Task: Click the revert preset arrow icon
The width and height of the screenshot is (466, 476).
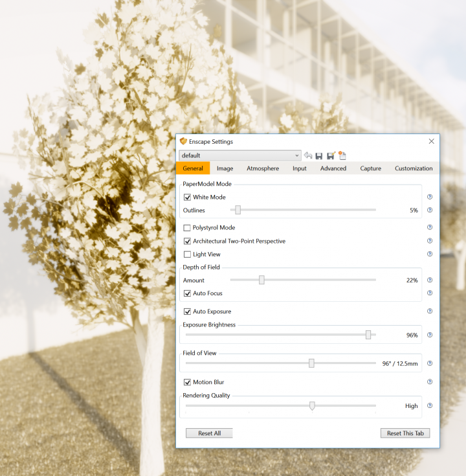Action: pos(308,155)
